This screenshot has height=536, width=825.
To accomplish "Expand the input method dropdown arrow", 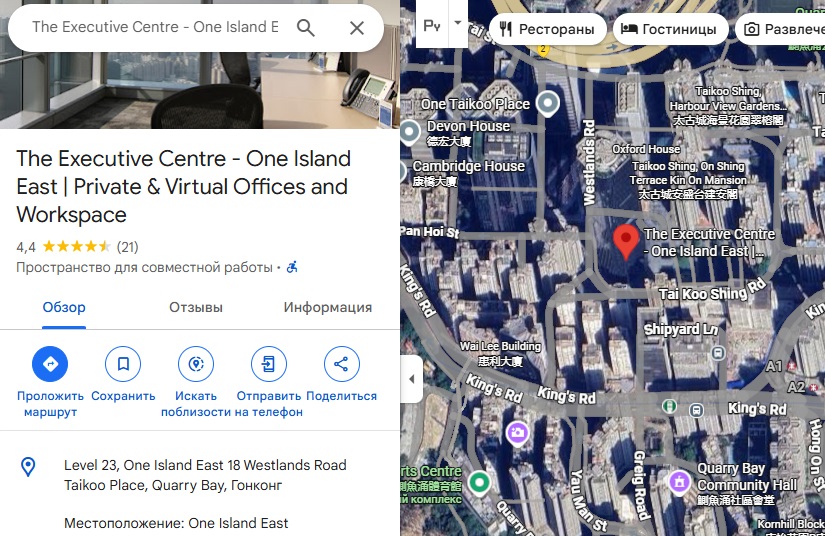I will [458, 23].
